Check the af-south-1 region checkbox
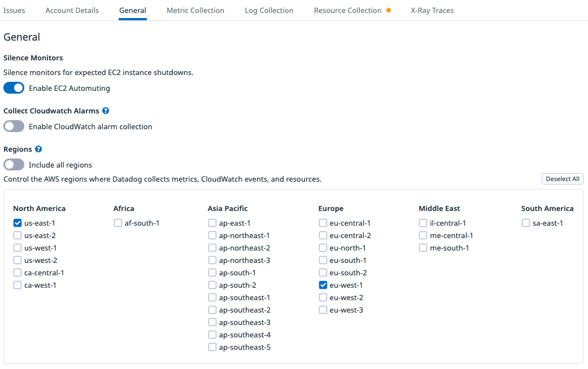The image size is (588, 369). [x=118, y=223]
